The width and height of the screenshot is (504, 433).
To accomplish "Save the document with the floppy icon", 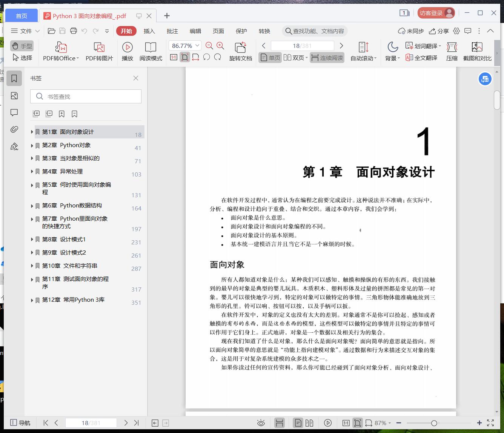I will (63, 31).
